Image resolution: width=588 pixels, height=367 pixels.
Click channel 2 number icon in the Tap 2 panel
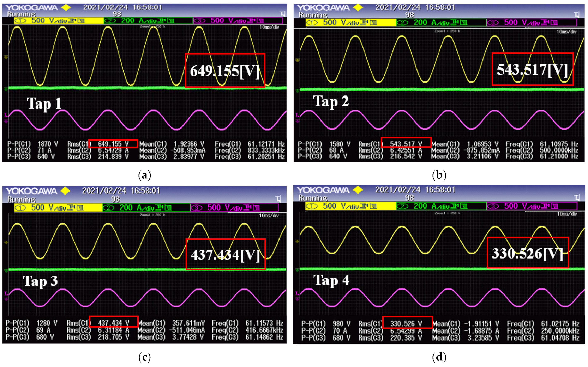(402, 23)
